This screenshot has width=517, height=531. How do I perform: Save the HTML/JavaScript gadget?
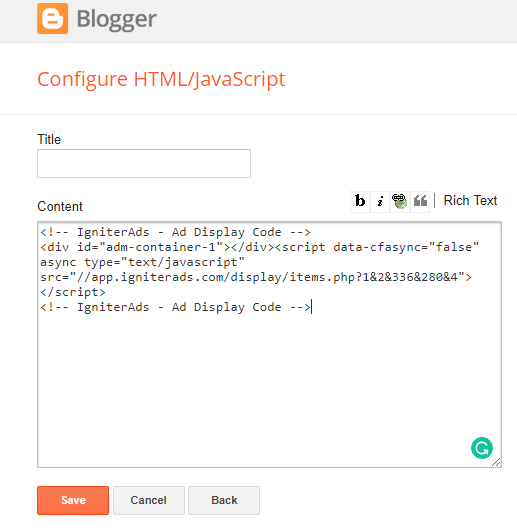(x=73, y=500)
